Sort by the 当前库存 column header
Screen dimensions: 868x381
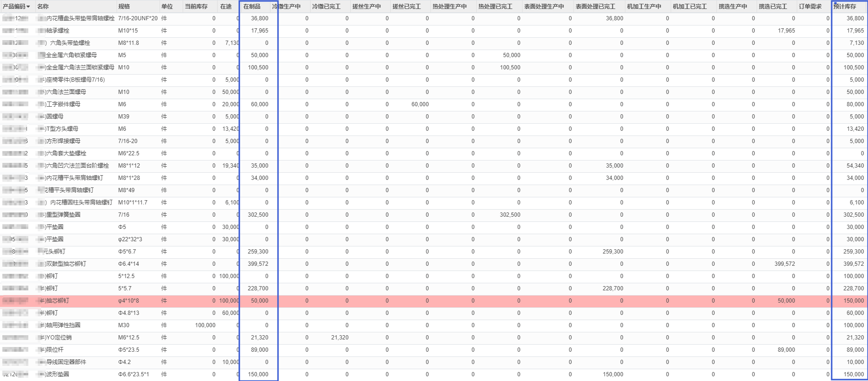coord(196,7)
